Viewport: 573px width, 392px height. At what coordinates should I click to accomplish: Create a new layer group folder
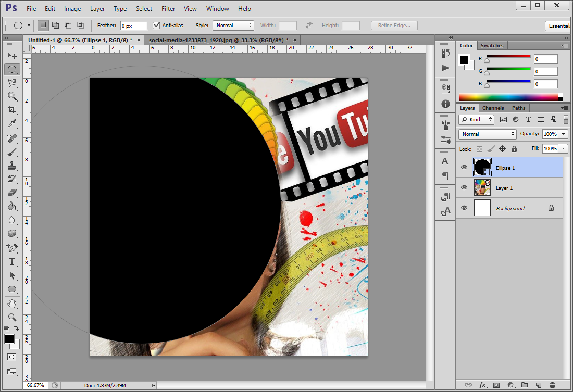click(x=525, y=385)
